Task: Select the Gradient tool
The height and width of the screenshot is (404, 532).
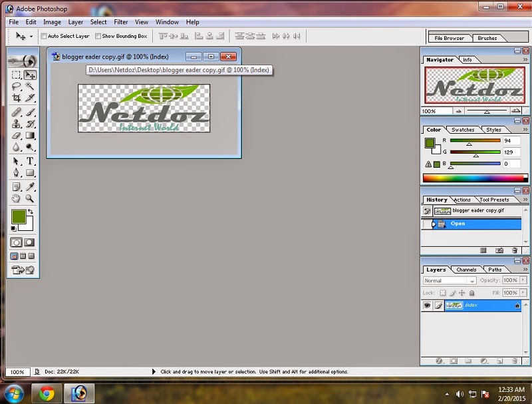Action: [x=30, y=136]
